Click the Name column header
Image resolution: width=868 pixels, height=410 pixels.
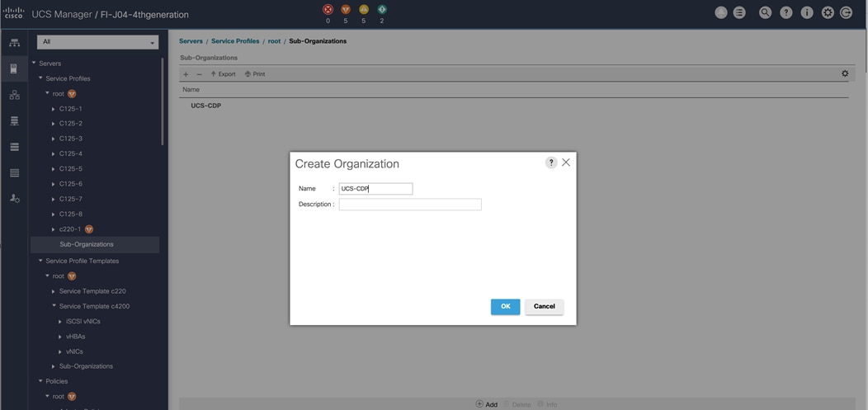(x=191, y=90)
